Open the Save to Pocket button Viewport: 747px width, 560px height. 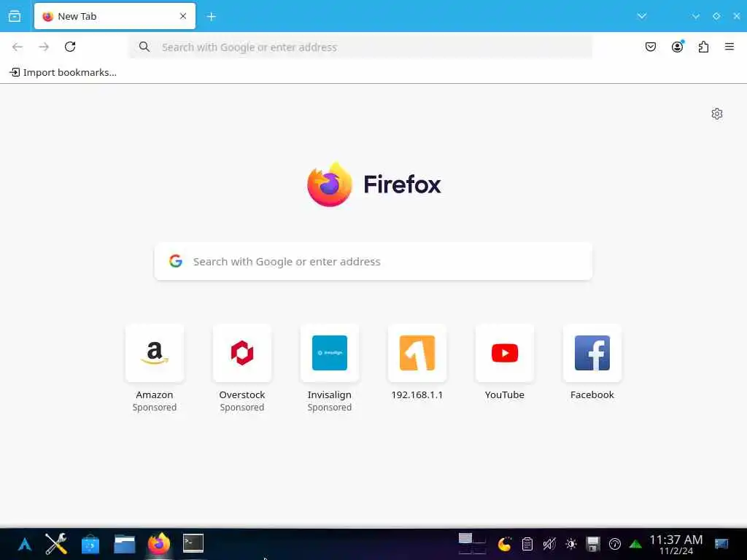tap(651, 47)
